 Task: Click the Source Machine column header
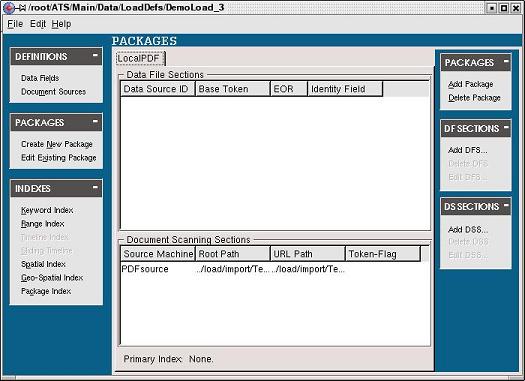pos(158,254)
